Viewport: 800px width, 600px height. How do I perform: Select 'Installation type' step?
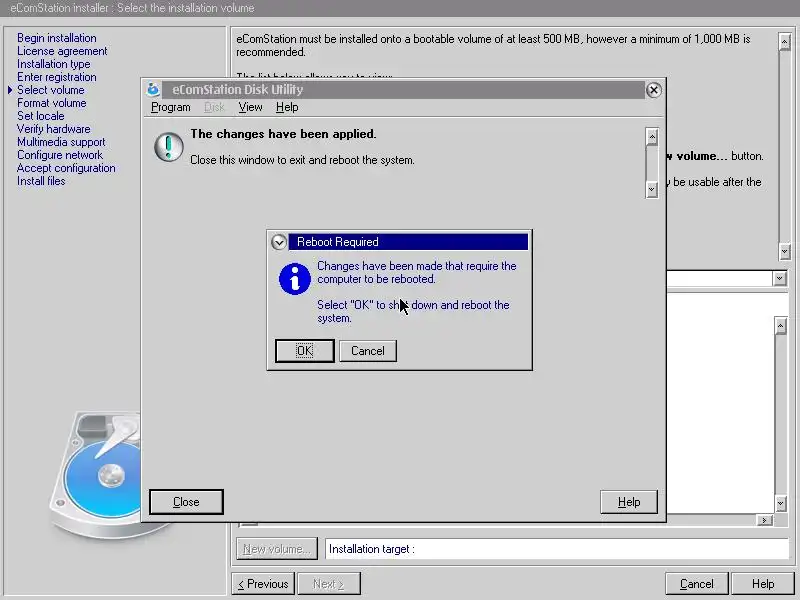pos(54,64)
